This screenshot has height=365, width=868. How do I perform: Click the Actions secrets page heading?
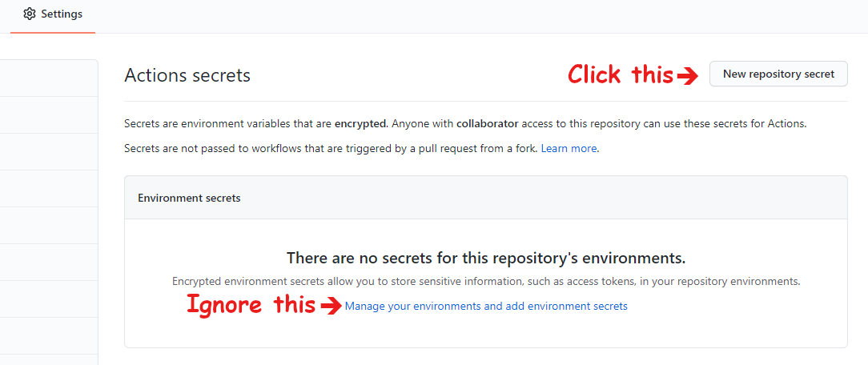click(x=187, y=75)
